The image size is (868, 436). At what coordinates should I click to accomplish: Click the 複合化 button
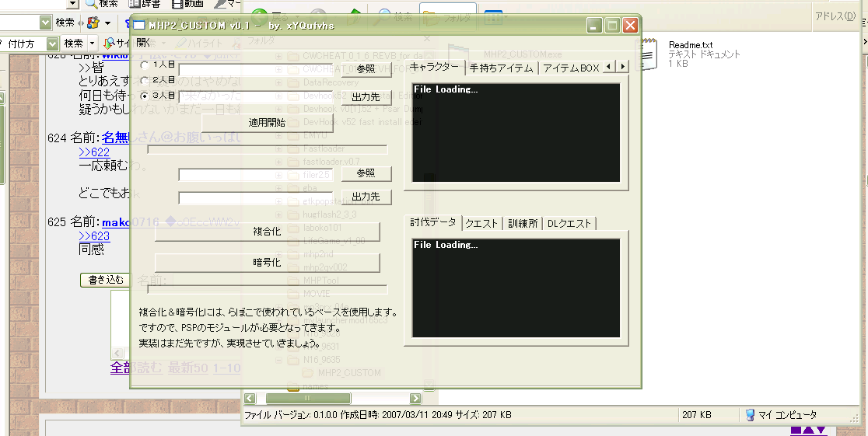(x=267, y=232)
